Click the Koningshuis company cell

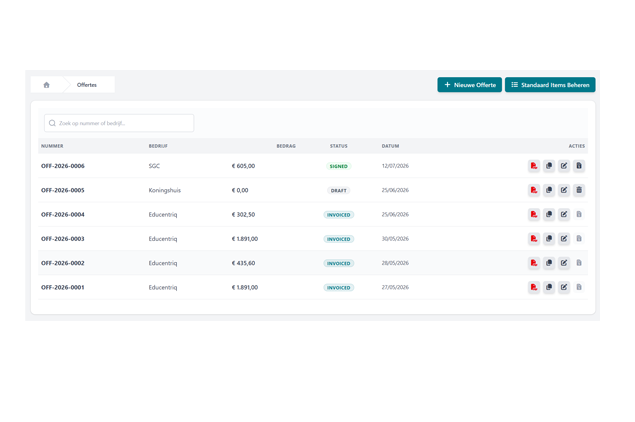(x=165, y=190)
